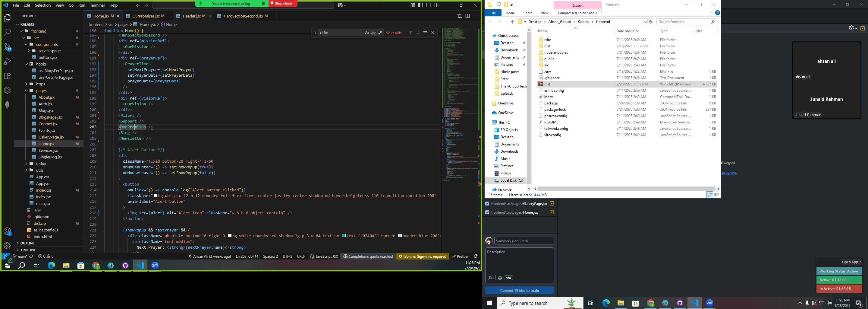The width and height of the screenshot is (868, 309).
Task: Open Copilot chat icon in title bar
Action: pos(340,5)
